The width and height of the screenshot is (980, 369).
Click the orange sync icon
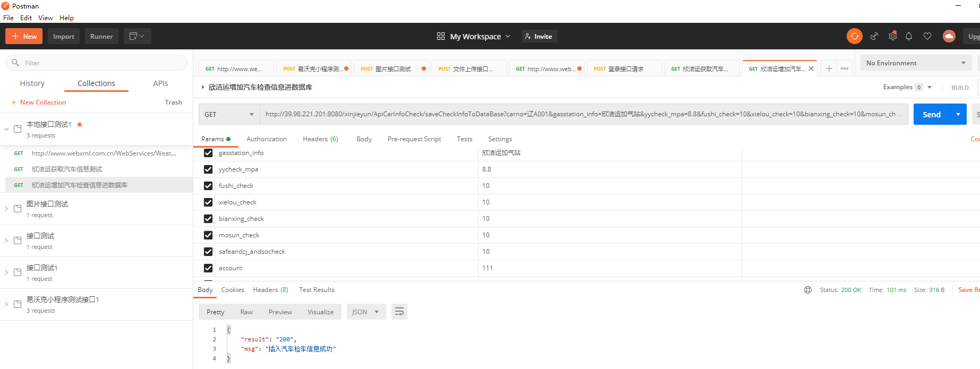pos(854,36)
